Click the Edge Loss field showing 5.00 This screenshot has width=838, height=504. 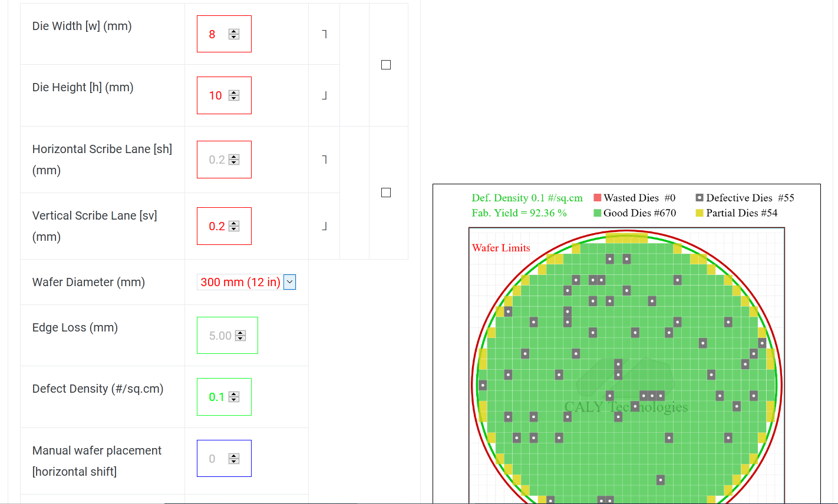pyautogui.click(x=227, y=336)
